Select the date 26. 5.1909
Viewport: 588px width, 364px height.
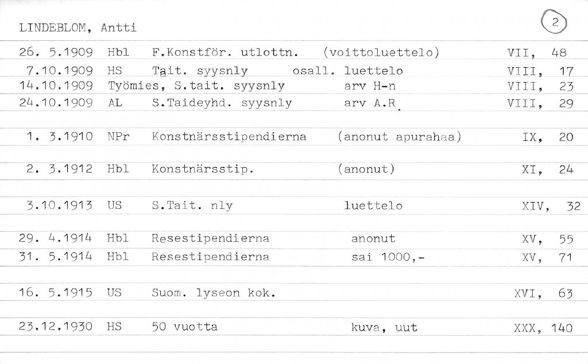pos(56,53)
